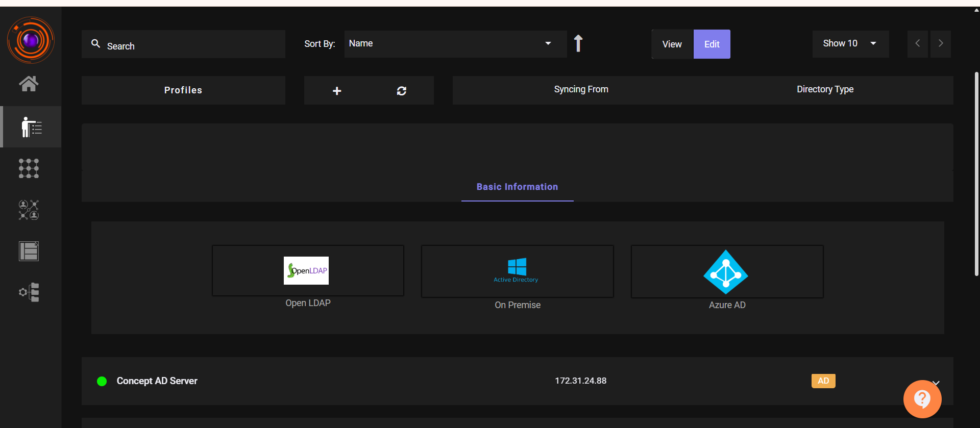Open the dotted grid sidebar icon

pyautogui.click(x=29, y=168)
